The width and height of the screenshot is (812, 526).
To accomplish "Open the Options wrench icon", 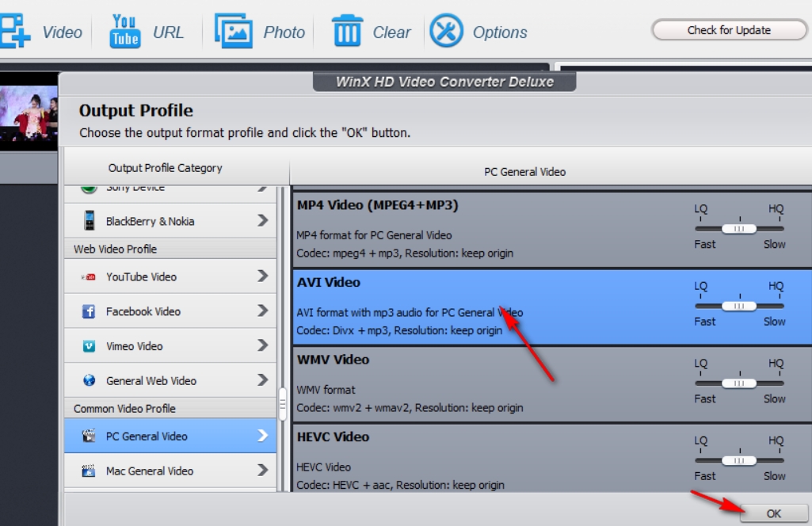I will tap(446, 31).
